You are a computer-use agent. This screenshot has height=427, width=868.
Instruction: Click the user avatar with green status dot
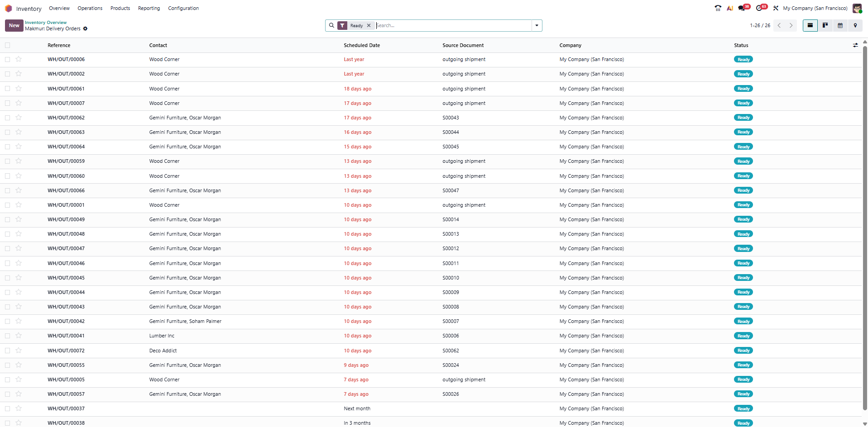click(857, 8)
